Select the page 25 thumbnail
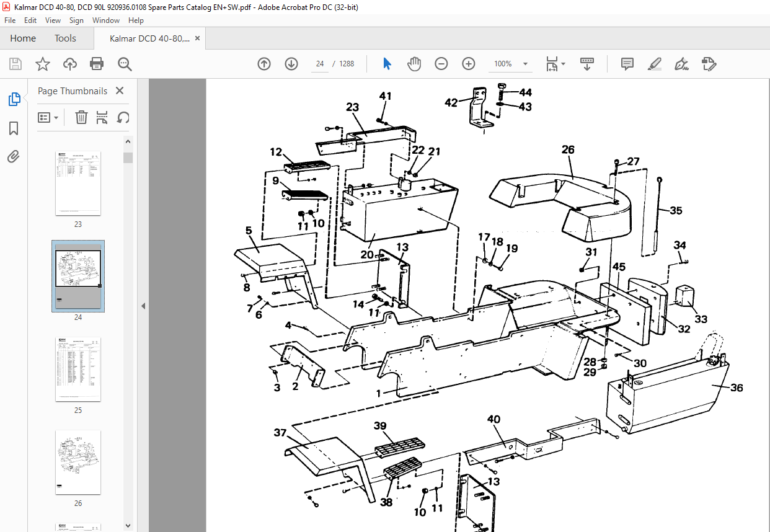Screen dimensions: 770x532 pyautogui.click(x=78, y=369)
